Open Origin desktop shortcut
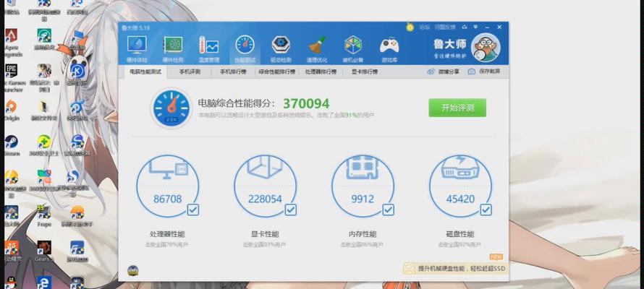Screen dimensions: 644x289 coord(11,108)
